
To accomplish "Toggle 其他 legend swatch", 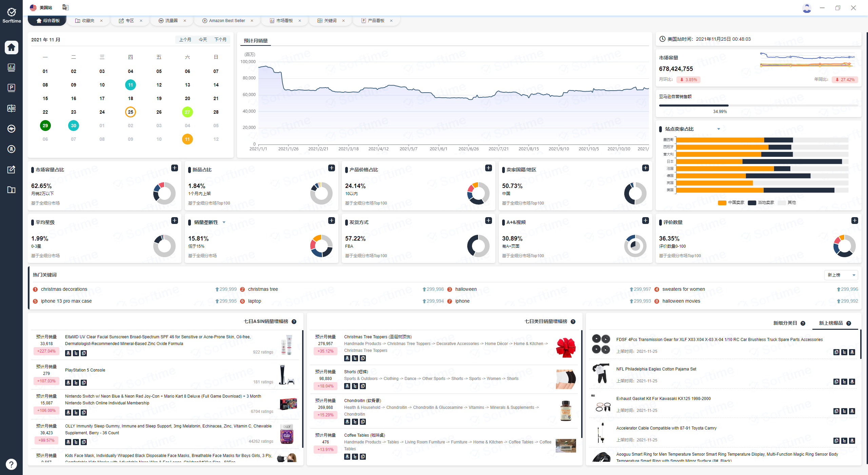I will pos(782,203).
